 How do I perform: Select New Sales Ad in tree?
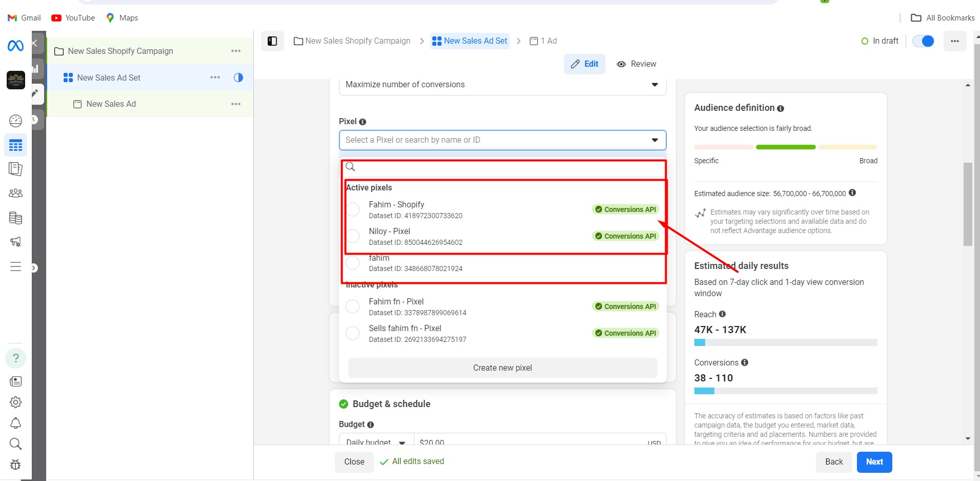(x=111, y=104)
